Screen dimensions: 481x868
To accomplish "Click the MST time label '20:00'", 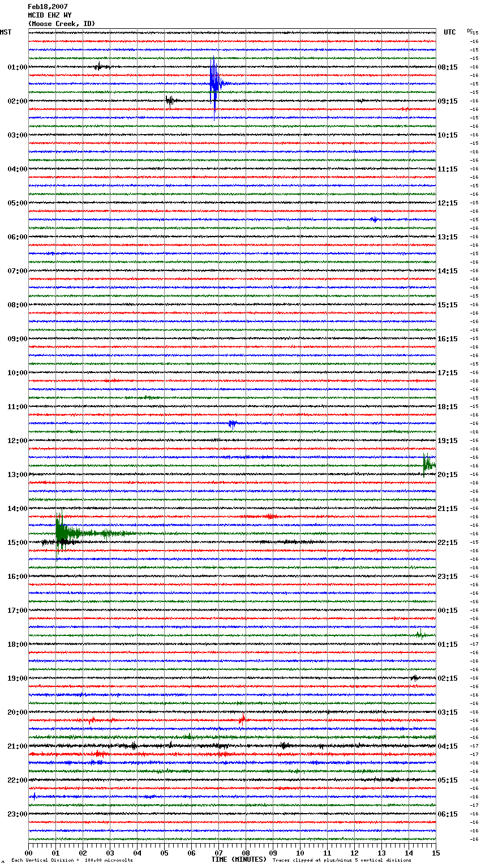I will 18,712.
